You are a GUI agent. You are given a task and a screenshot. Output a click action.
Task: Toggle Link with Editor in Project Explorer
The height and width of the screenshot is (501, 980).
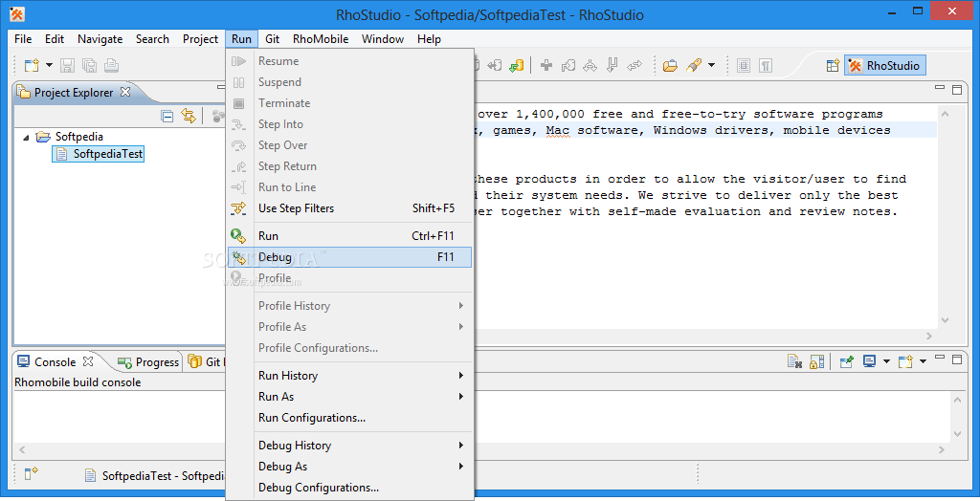pyautogui.click(x=189, y=116)
